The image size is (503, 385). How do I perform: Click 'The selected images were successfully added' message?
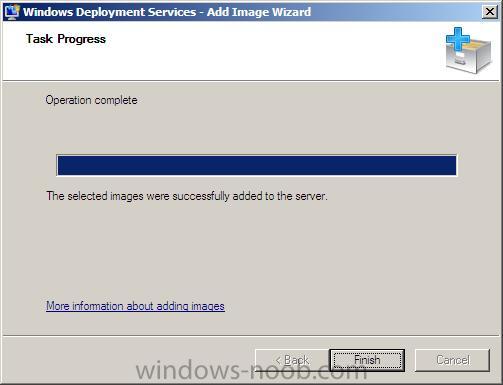(187, 196)
